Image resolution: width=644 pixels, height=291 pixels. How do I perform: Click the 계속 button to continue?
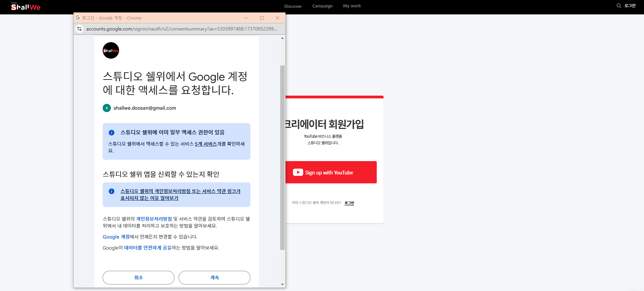[215, 278]
